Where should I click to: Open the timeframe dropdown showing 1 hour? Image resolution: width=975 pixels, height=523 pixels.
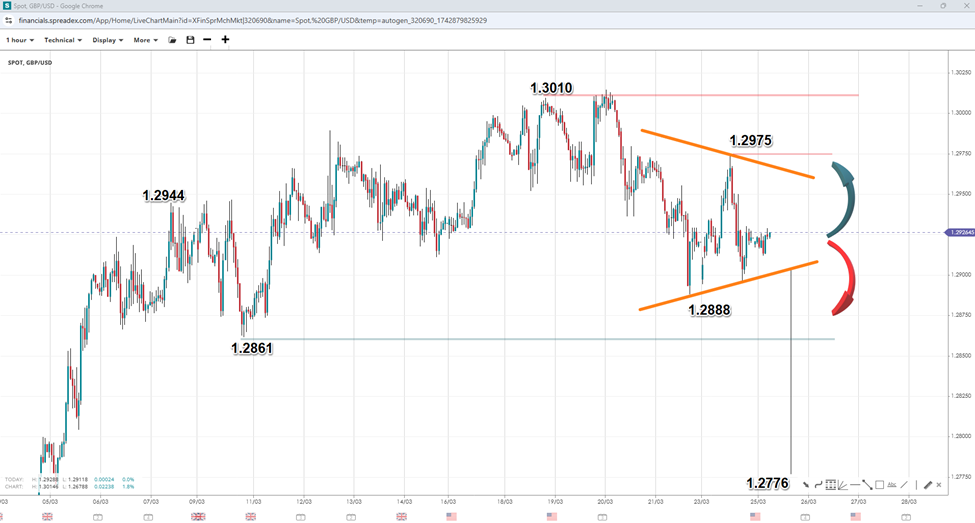coord(20,40)
